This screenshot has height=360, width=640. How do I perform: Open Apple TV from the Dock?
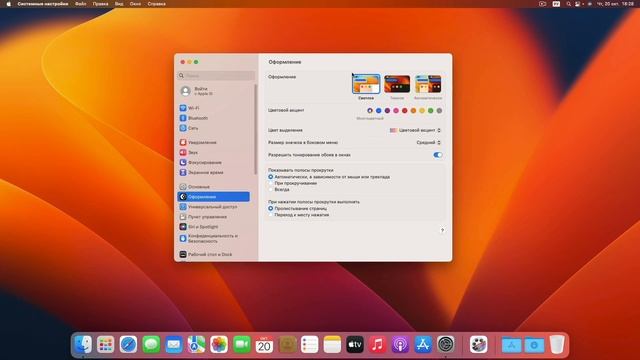[355, 344]
